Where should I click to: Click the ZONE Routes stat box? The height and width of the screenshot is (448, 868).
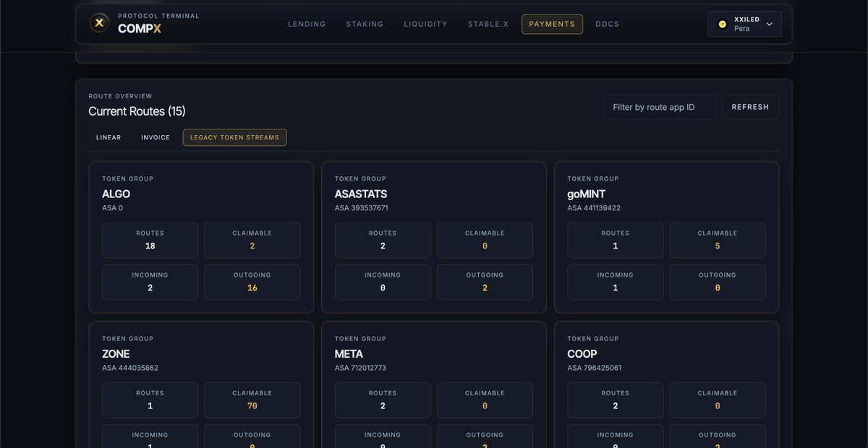pyautogui.click(x=150, y=400)
